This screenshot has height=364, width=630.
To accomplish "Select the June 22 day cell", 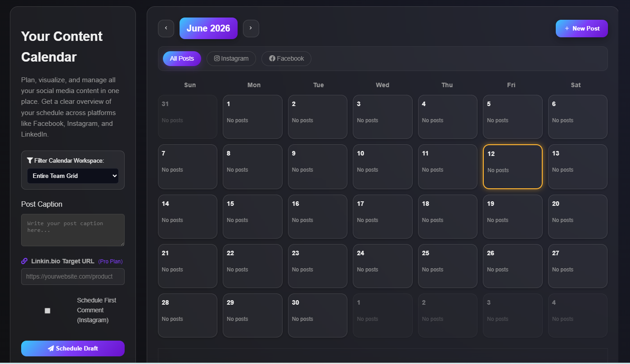I will [x=252, y=266].
